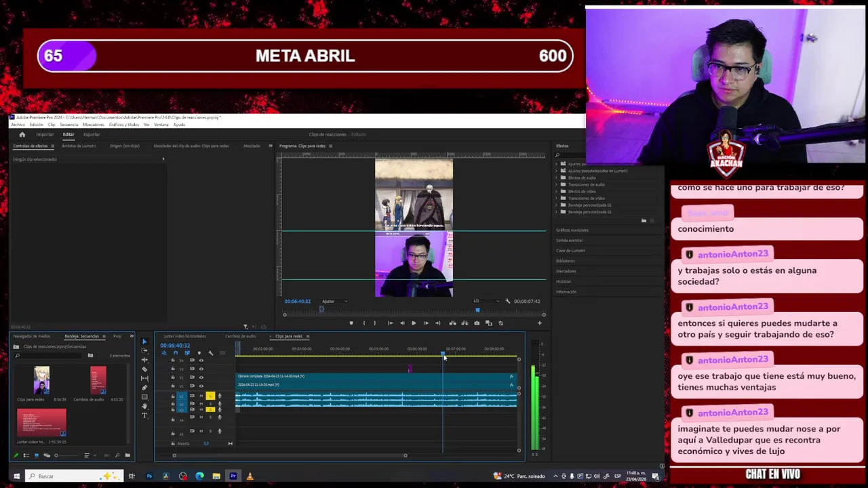Show overflow source panel tabs chevron
Screen dimensions: 868x488
[x=271, y=146]
